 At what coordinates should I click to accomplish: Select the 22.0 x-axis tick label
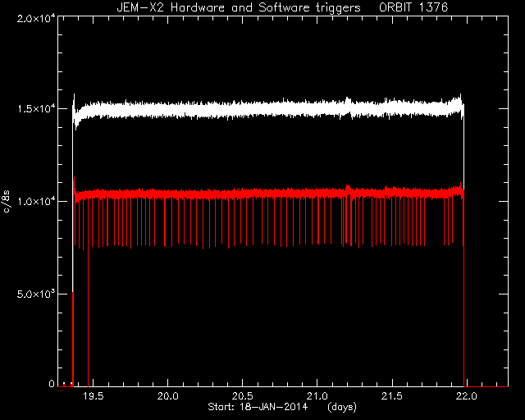[x=467, y=396]
